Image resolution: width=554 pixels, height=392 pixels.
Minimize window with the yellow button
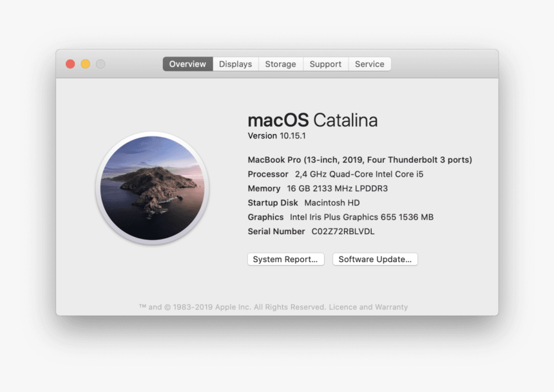point(86,64)
